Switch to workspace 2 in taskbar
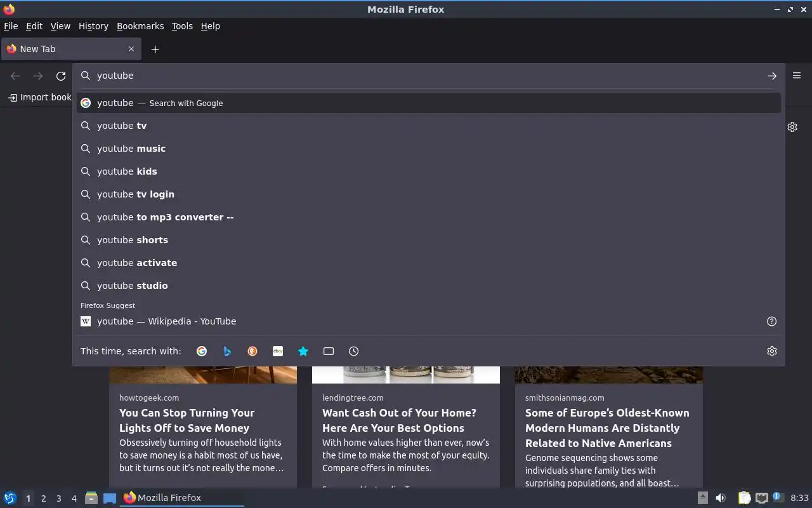 click(x=43, y=498)
